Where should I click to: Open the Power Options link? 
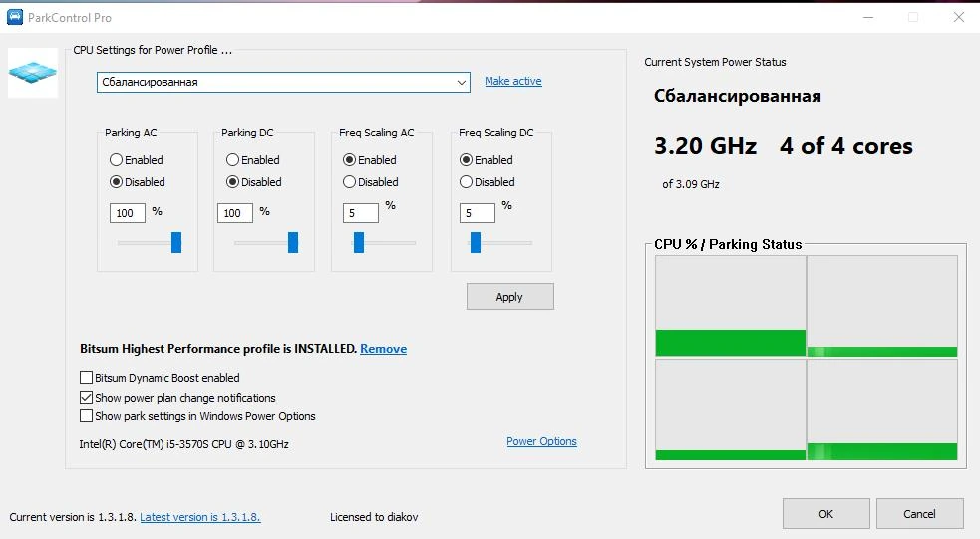(542, 441)
